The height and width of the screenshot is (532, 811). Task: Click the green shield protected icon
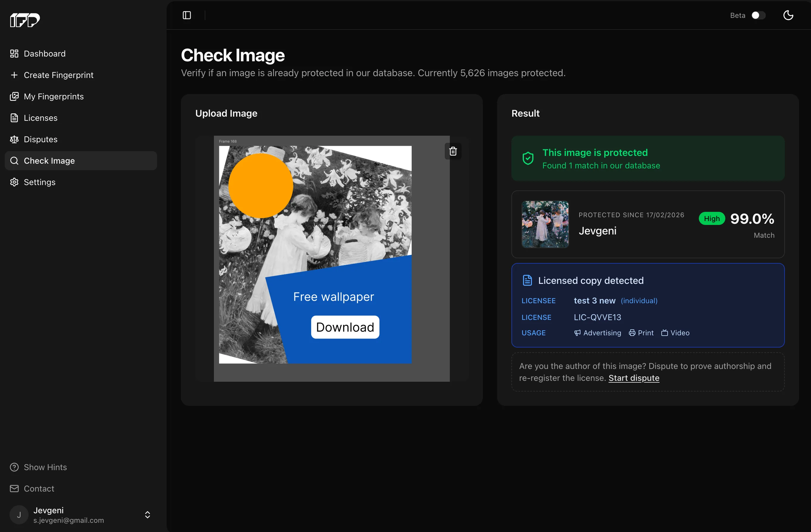(x=528, y=158)
